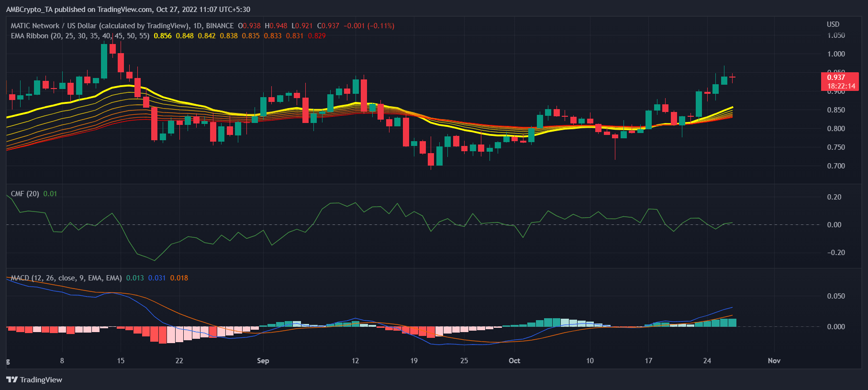This screenshot has width=868, height=390.
Task: Click the MACD (12, 26, close, 9) label
Action: point(67,278)
